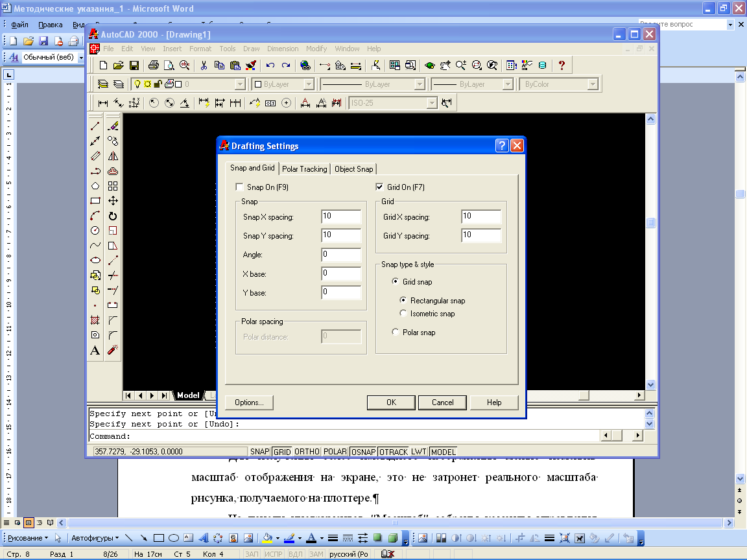Select the Circle draw tool
Image resolution: width=747 pixels, height=560 pixels.
[x=95, y=231]
